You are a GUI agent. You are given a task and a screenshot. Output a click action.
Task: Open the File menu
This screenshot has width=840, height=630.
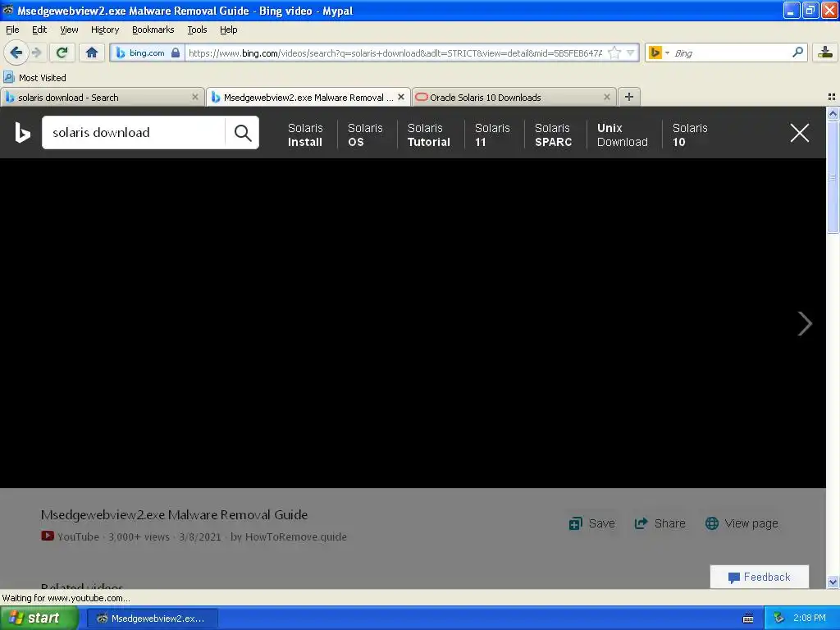pyautogui.click(x=12, y=30)
